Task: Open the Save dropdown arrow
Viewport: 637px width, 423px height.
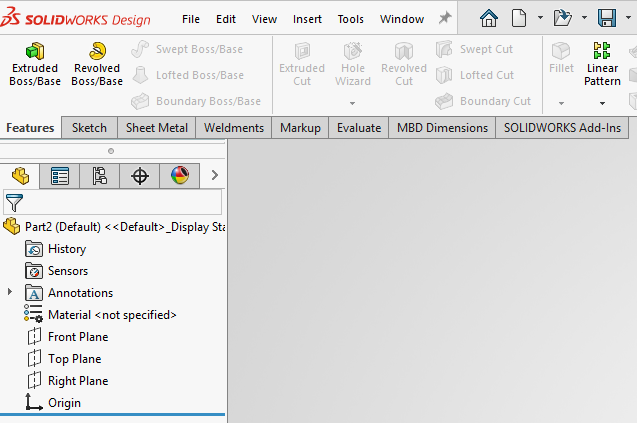Action: 628,17
